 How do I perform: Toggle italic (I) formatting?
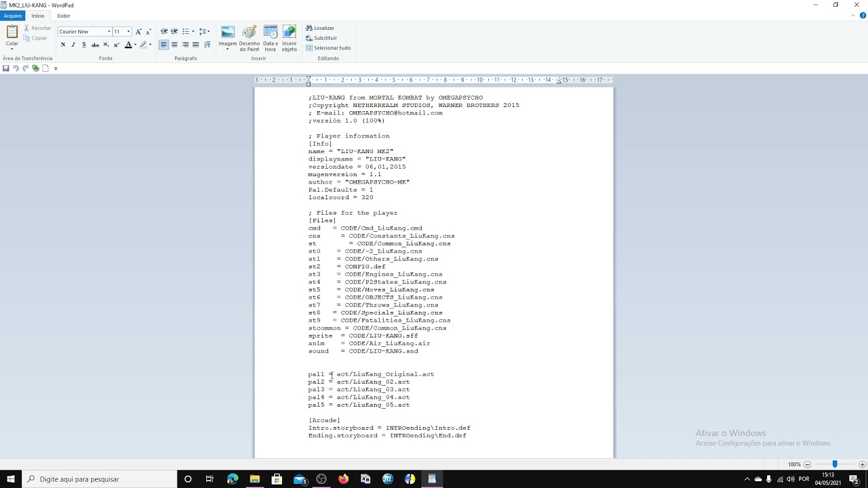tap(73, 45)
